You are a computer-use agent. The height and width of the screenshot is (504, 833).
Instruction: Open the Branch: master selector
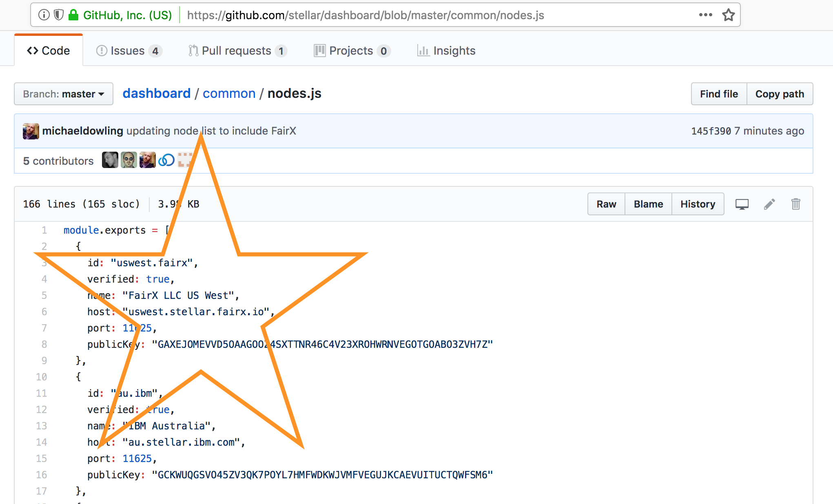click(x=63, y=94)
